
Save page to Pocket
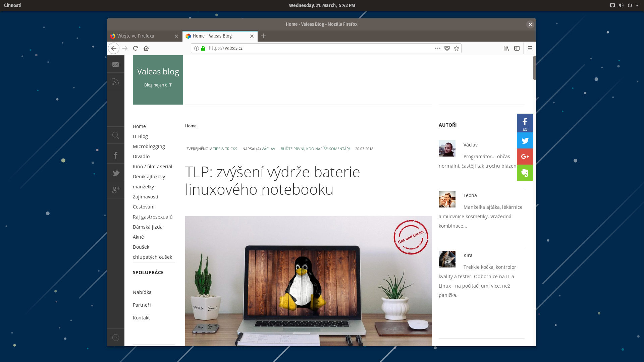click(447, 48)
